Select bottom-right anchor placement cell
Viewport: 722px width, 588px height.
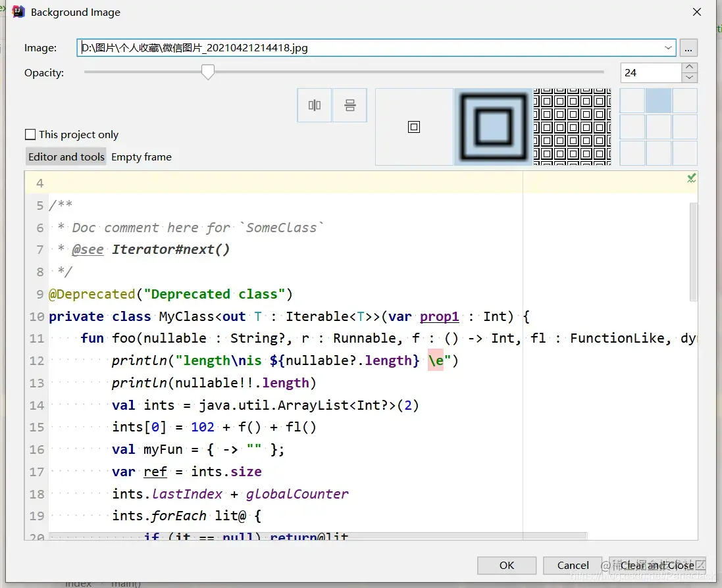click(x=684, y=153)
